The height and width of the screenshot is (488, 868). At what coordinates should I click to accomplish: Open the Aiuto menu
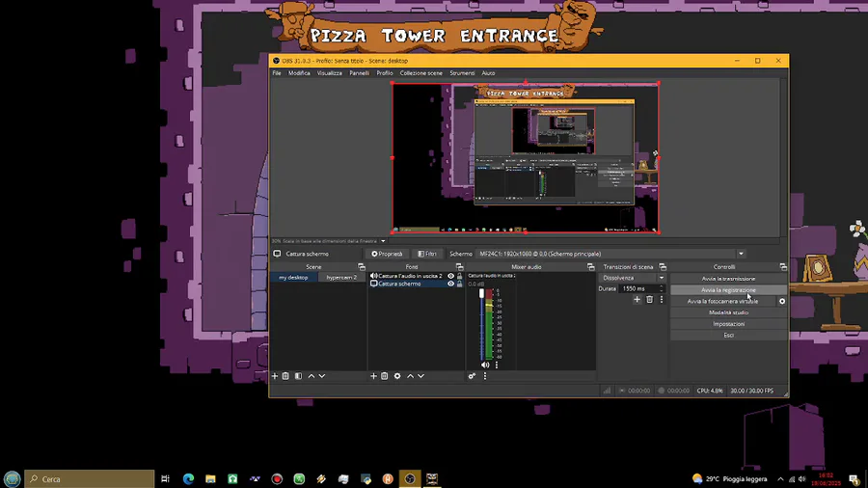pos(488,73)
